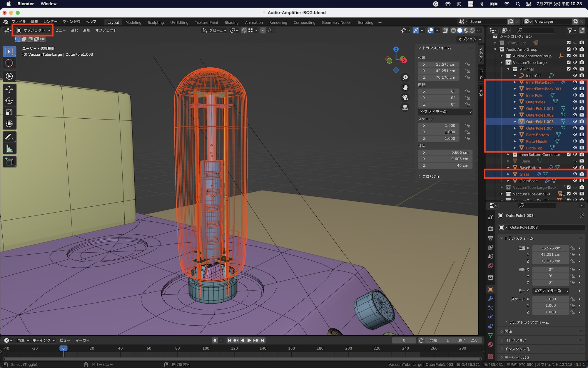The height and width of the screenshot is (368, 588).
Task: Toggle visibility of InnerCoil object
Action: click(575, 76)
